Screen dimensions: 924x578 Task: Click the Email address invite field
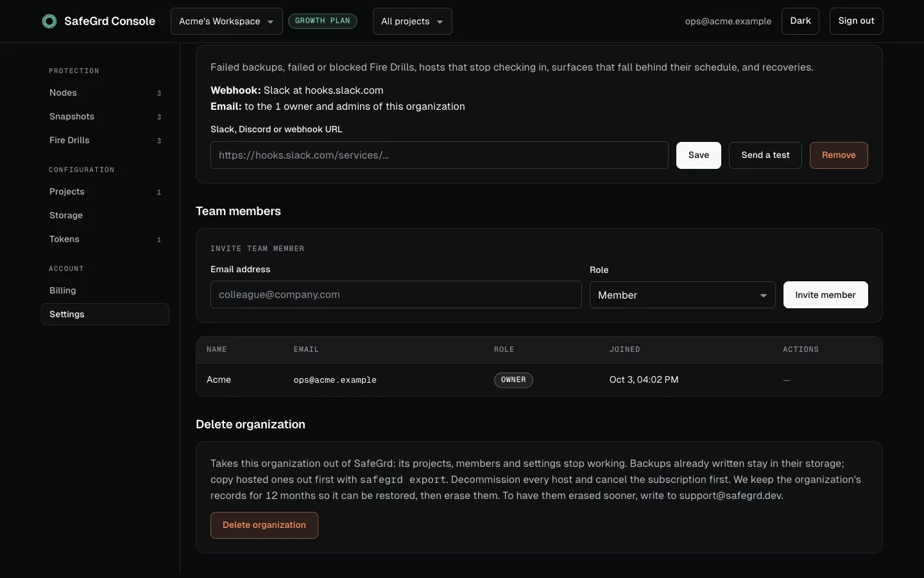pyautogui.click(x=396, y=295)
